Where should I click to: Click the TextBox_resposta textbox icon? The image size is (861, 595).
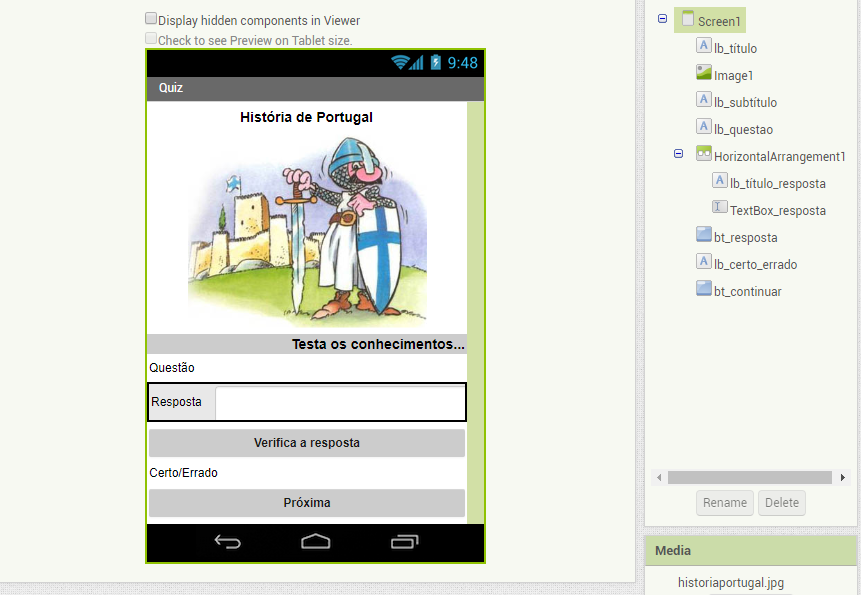coord(720,207)
